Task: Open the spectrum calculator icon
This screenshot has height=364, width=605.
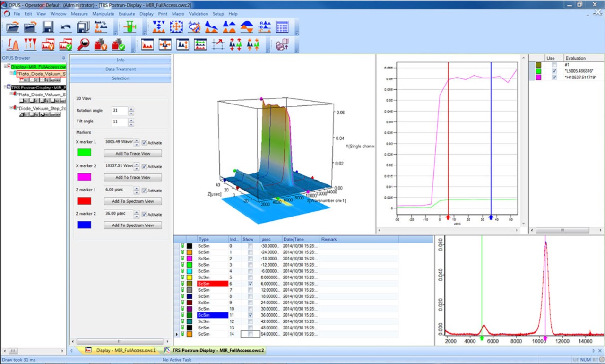Action: click(x=282, y=27)
